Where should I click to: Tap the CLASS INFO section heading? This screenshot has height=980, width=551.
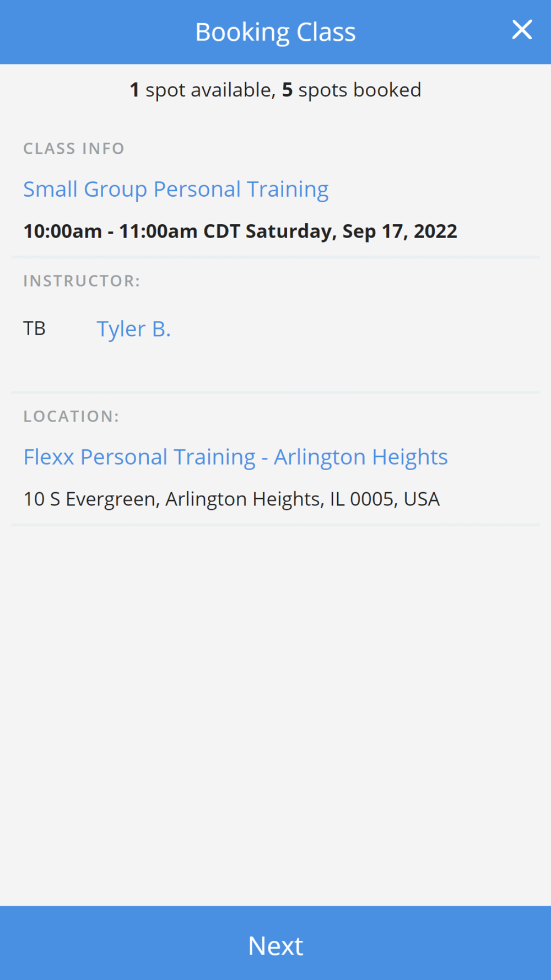tap(74, 148)
